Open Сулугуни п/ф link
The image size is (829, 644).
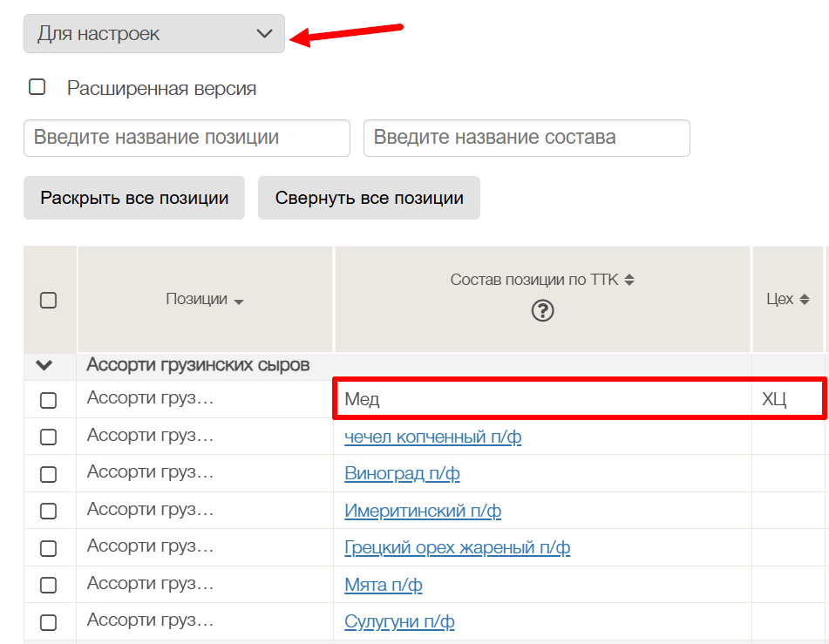(399, 622)
